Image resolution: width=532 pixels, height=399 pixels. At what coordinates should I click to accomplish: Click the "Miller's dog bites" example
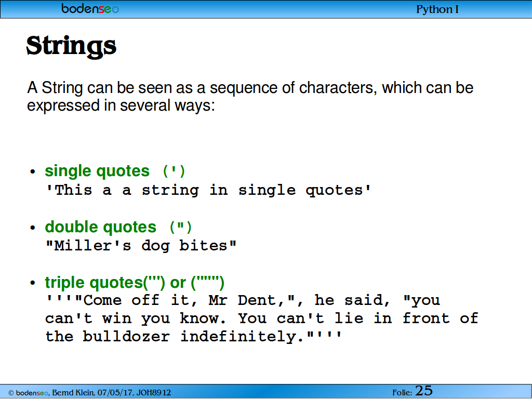point(141,246)
